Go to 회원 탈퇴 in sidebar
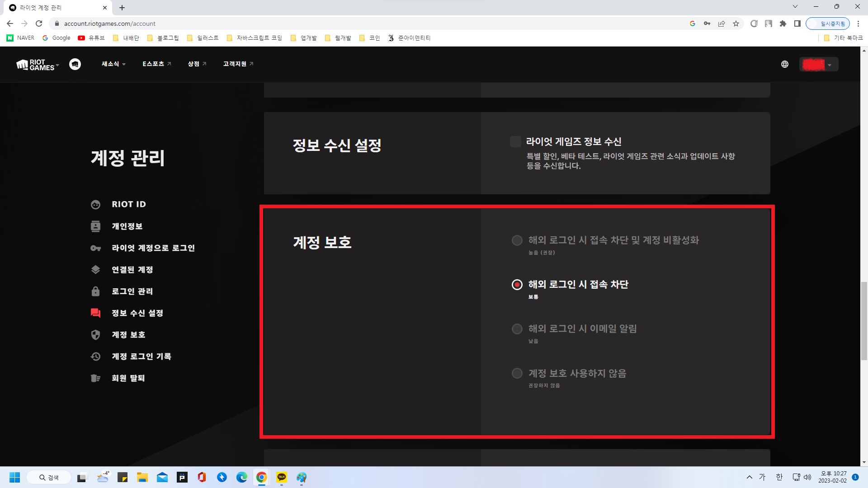 pos(128,378)
